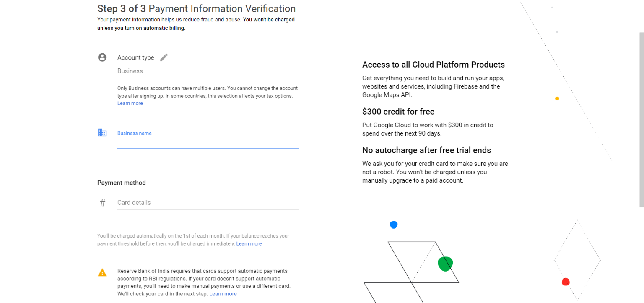This screenshot has height=303, width=644.
Task: Click the 'Account type' label
Action: [x=136, y=57]
